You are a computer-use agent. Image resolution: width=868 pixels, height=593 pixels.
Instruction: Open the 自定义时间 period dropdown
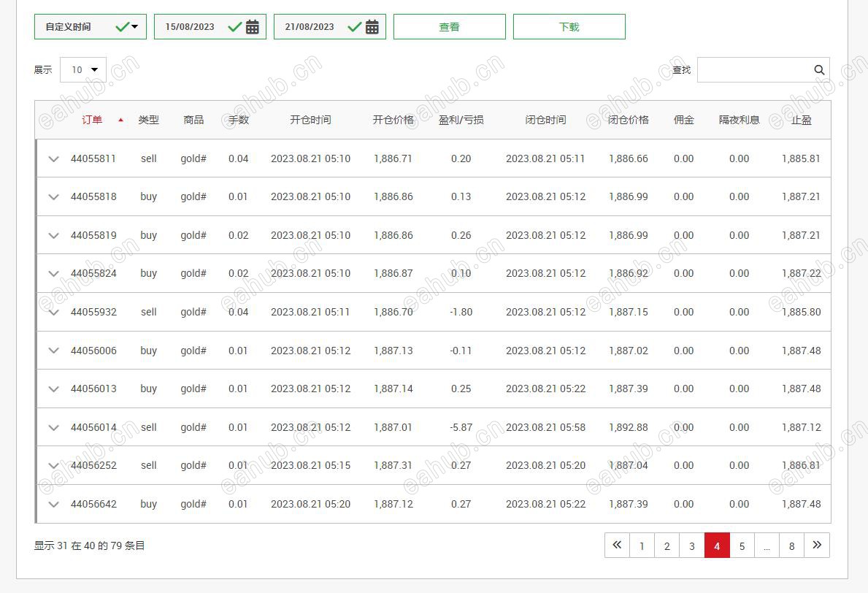(91, 26)
